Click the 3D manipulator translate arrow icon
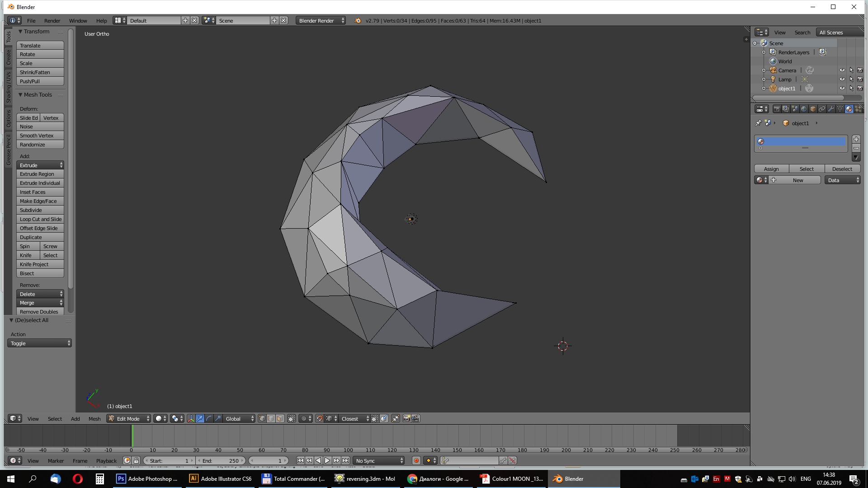Image resolution: width=868 pixels, height=488 pixels. coord(200,418)
